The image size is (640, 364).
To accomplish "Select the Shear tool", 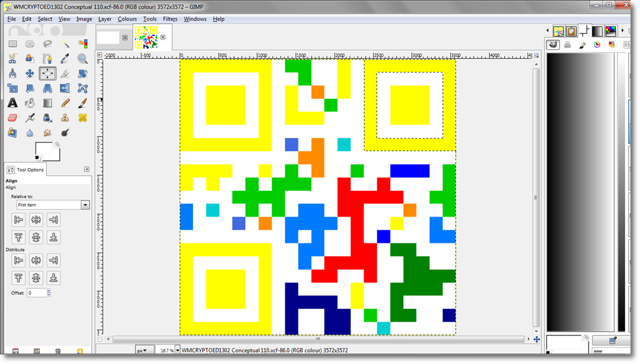I will (30, 88).
